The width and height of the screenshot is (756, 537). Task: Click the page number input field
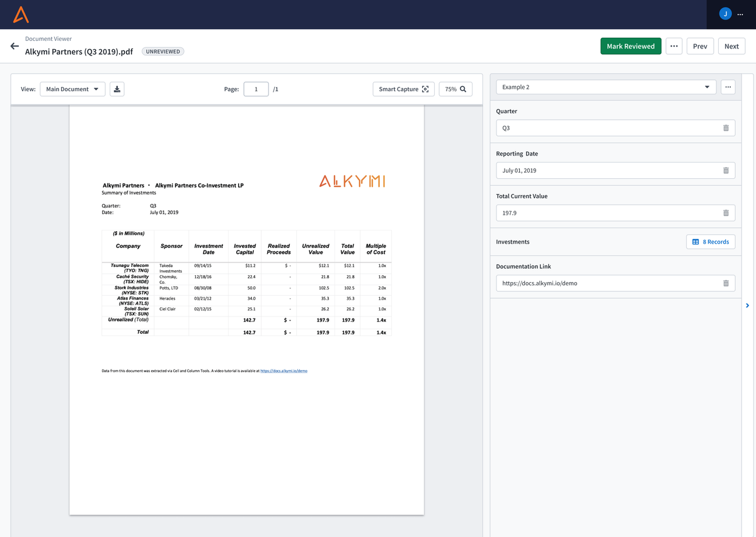coord(256,89)
